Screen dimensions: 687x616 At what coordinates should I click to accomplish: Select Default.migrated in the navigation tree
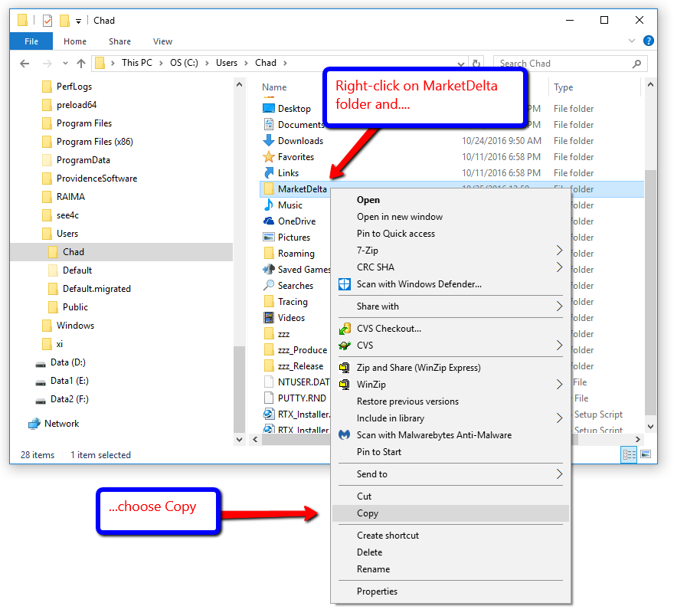[x=97, y=289]
